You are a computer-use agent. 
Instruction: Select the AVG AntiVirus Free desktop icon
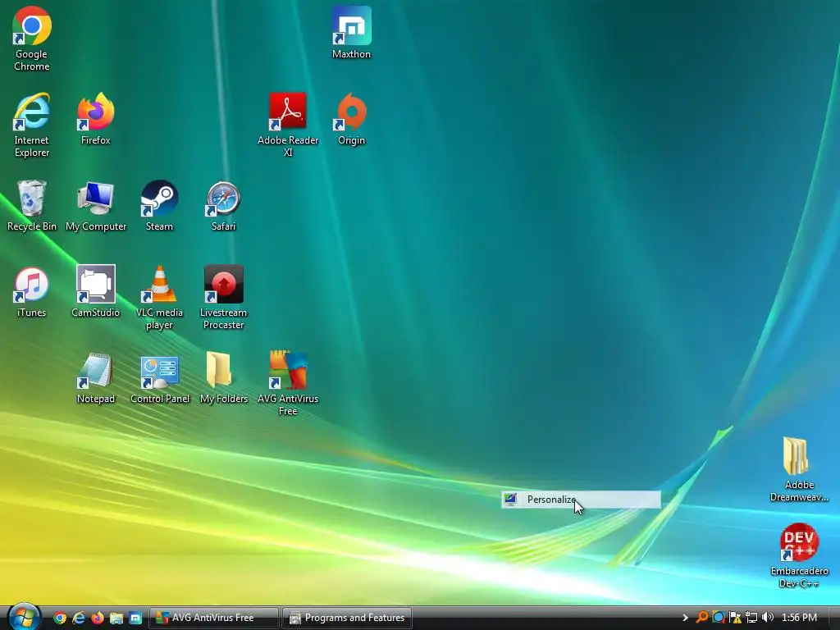288,384
